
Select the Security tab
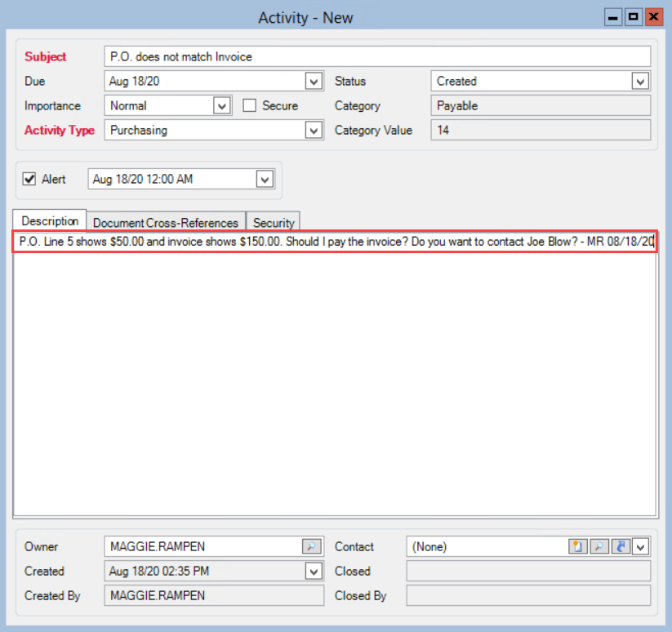pyautogui.click(x=274, y=222)
